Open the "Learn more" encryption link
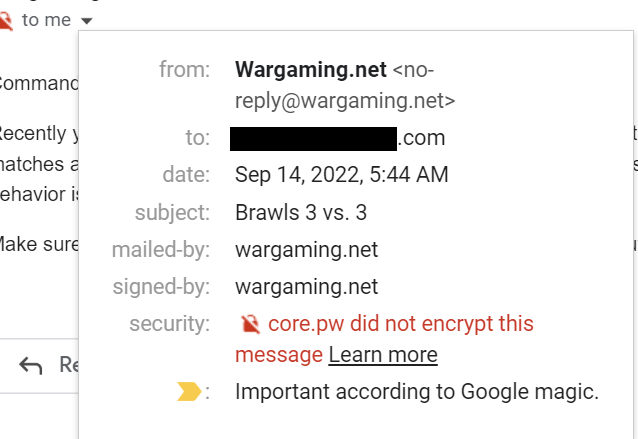The height and width of the screenshot is (439, 638). pos(382,355)
